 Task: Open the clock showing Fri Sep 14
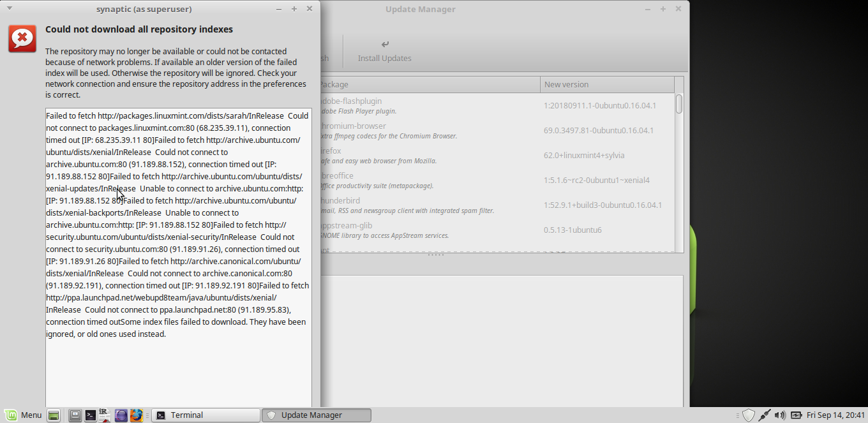[x=835, y=415]
